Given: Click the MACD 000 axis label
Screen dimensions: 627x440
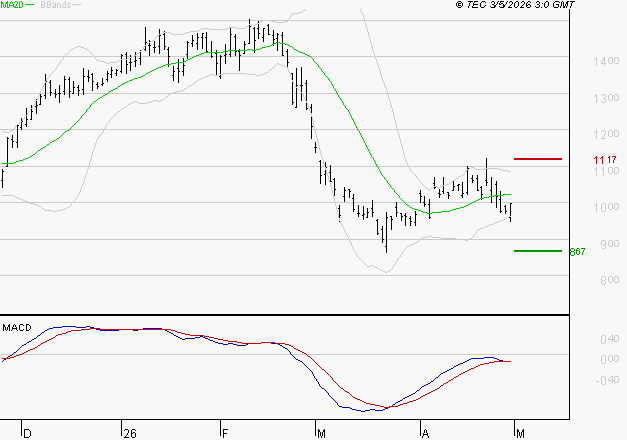Looking at the screenshot, I should point(610,359).
